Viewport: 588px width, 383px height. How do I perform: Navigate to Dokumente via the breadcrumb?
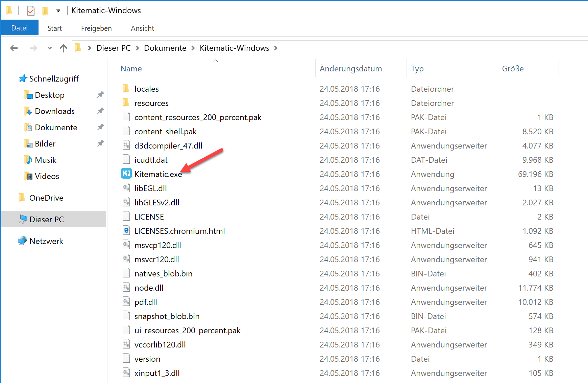click(x=165, y=48)
